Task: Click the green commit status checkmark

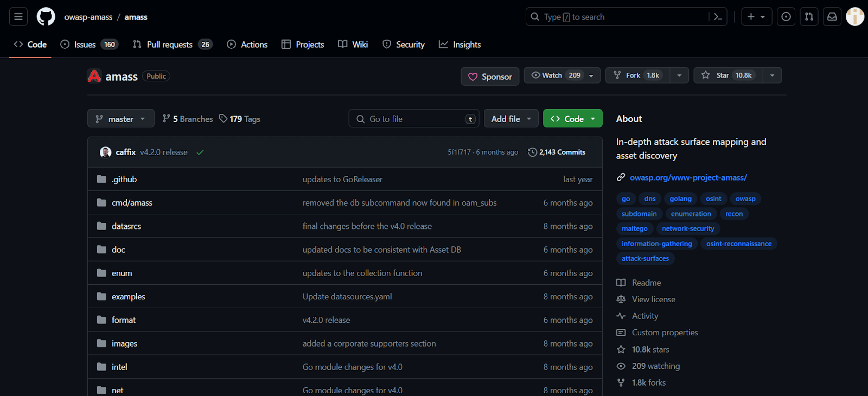Action: (200, 152)
